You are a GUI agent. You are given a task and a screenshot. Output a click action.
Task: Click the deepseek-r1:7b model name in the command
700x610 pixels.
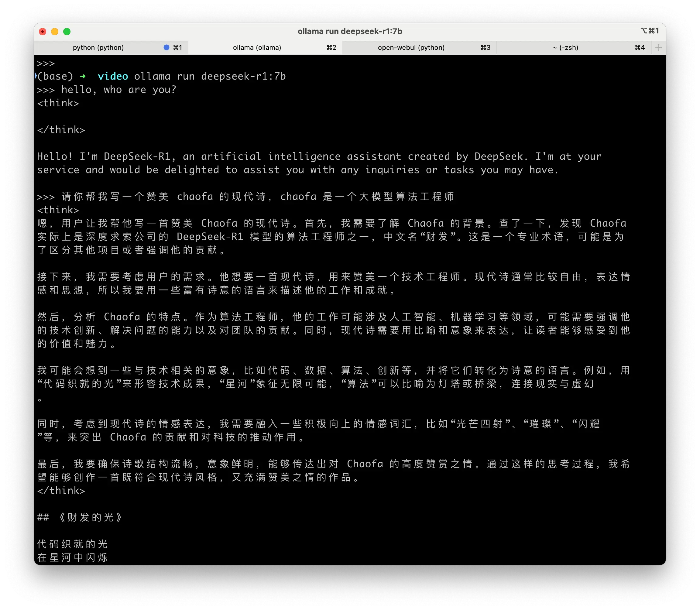pyautogui.click(x=244, y=76)
